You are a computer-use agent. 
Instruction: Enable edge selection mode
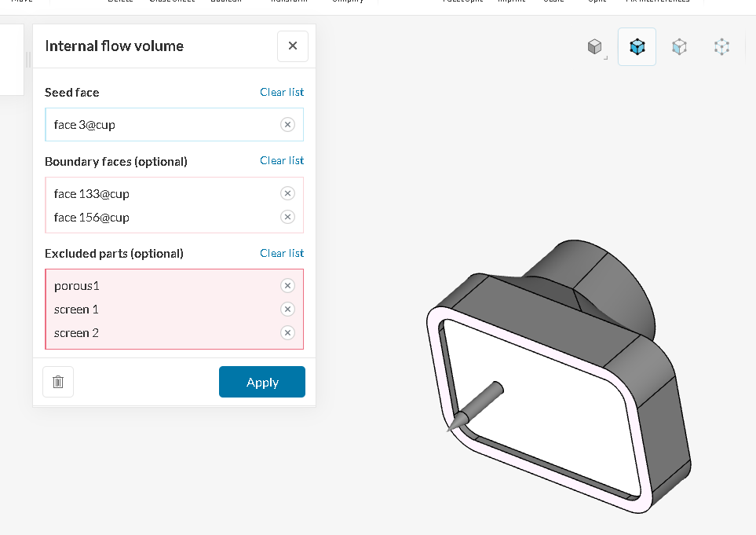click(721, 47)
